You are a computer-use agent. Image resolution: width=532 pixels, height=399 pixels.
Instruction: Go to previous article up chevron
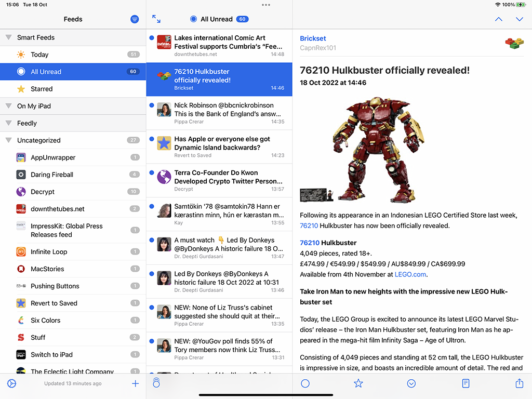tap(498, 19)
